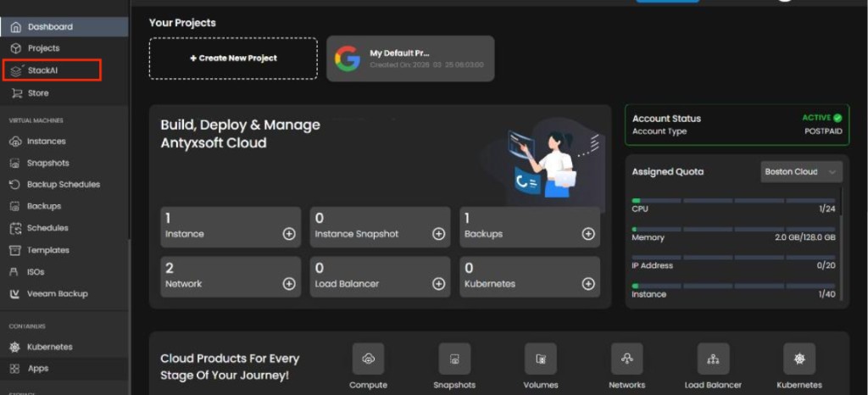Click the Store cart icon

(x=17, y=93)
